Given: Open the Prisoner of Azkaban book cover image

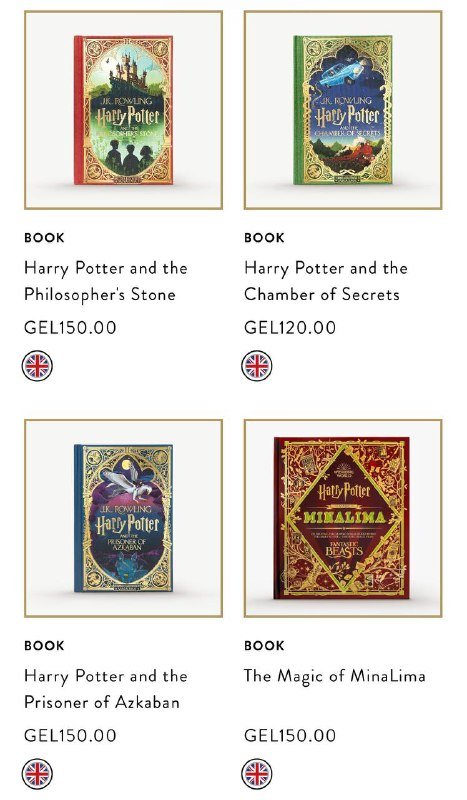Looking at the screenshot, I should (x=124, y=518).
